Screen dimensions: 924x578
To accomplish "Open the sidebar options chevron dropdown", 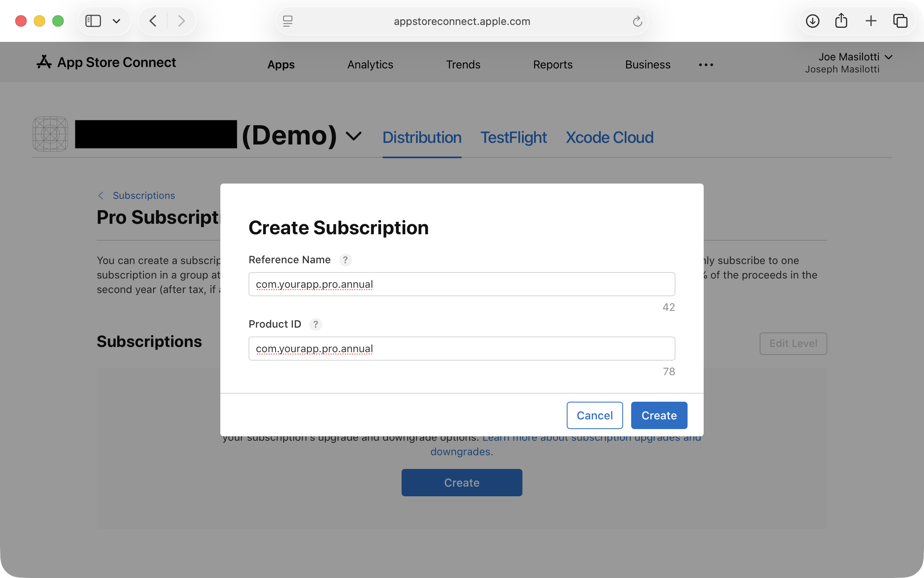I will pos(116,21).
